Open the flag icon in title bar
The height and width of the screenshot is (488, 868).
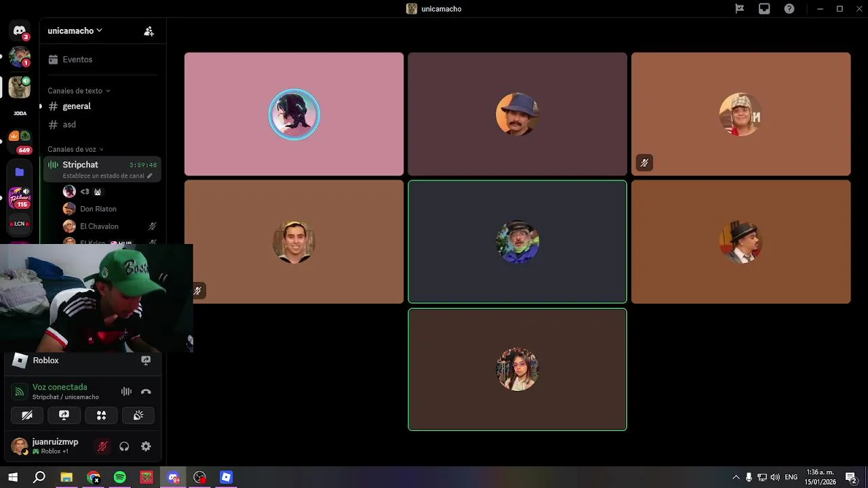pos(740,9)
